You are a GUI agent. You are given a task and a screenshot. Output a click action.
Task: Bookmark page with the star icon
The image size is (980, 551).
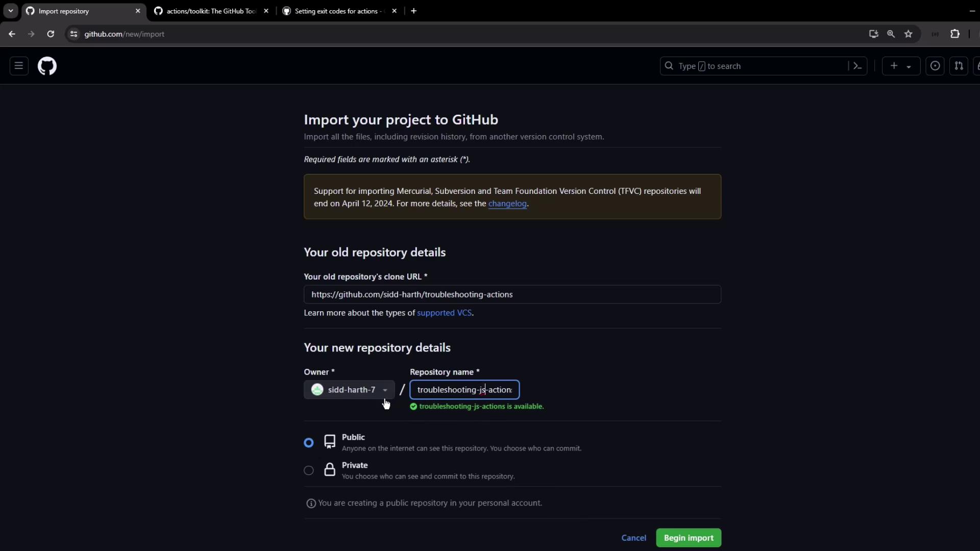tap(909, 34)
